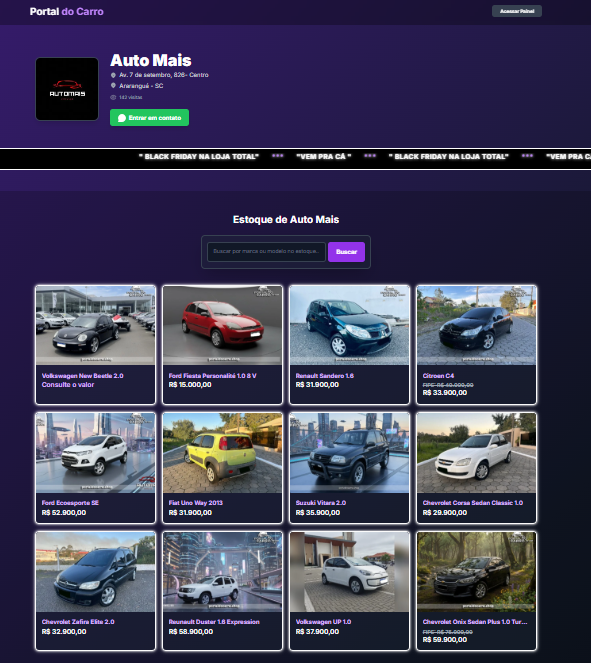Image resolution: width=591 pixels, height=663 pixels.
Task: Click the Portal do Carro logo
Action: [x=66, y=11]
